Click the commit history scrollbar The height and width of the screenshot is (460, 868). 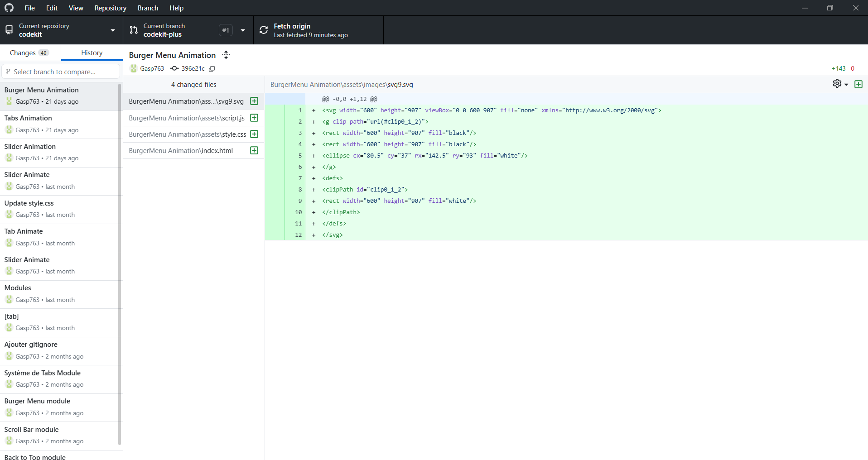click(x=120, y=263)
